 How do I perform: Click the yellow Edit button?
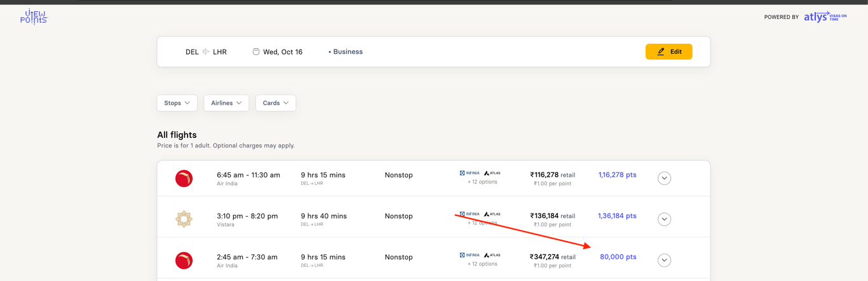[x=668, y=51]
